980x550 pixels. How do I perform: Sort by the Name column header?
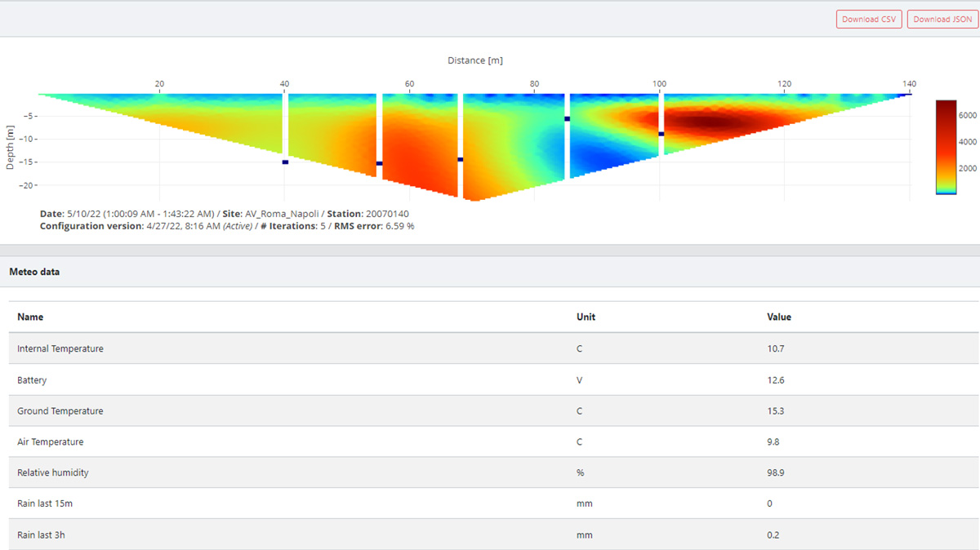[x=30, y=317]
